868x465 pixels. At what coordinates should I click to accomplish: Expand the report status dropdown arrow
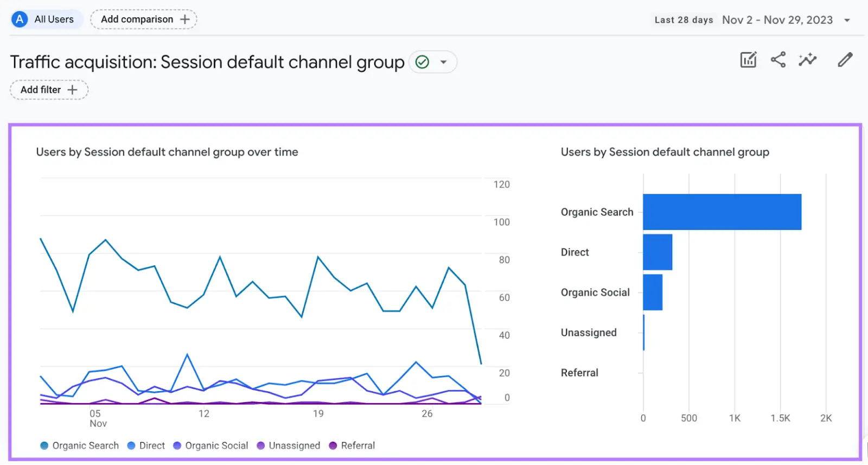click(x=443, y=62)
